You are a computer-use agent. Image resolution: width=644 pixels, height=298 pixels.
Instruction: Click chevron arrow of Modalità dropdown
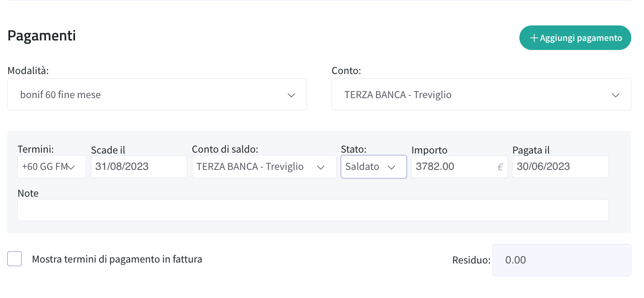[x=292, y=95]
